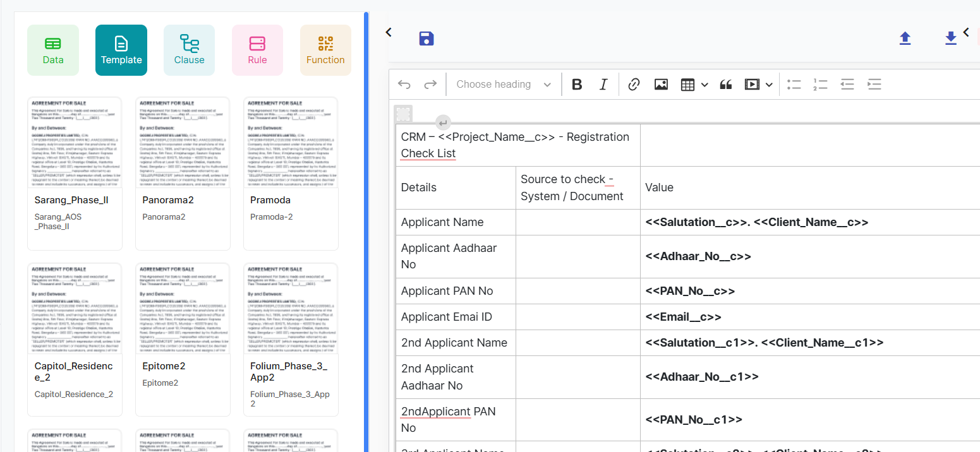This screenshot has height=452, width=980.
Task: Apply numbered list
Action: click(821, 85)
